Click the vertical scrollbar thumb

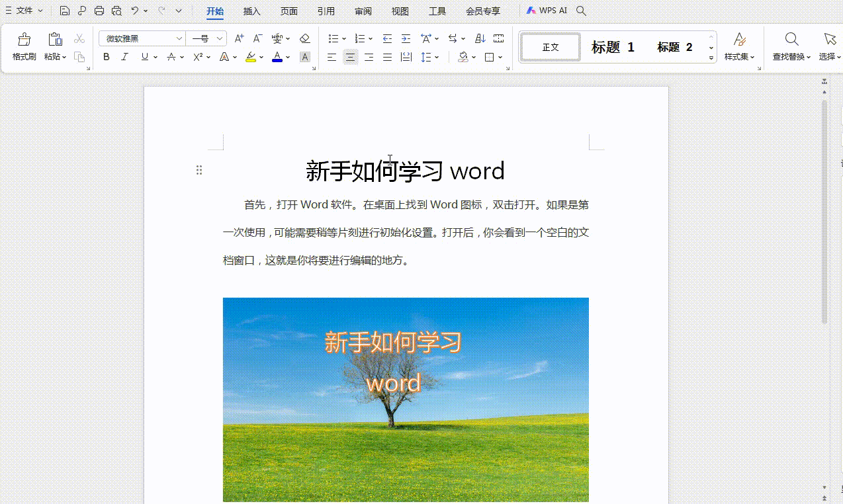pos(824,212)
